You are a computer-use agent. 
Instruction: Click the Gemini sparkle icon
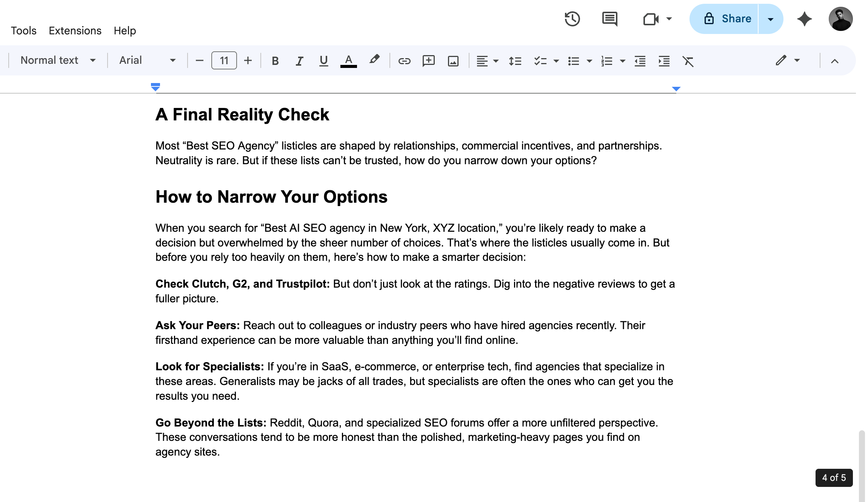(804, 19)
